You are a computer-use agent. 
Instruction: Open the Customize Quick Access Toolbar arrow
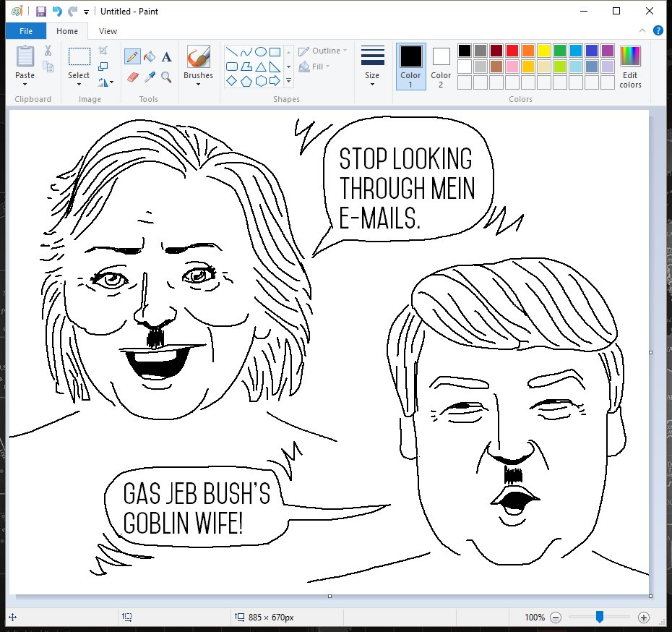(x=86, y=12)
